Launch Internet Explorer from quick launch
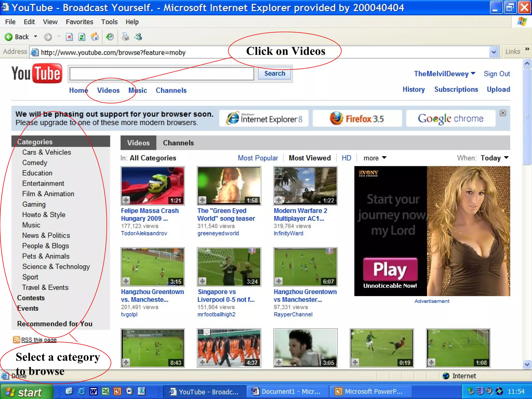The width and height of the screenshot is (532, 399). (81, 391)
